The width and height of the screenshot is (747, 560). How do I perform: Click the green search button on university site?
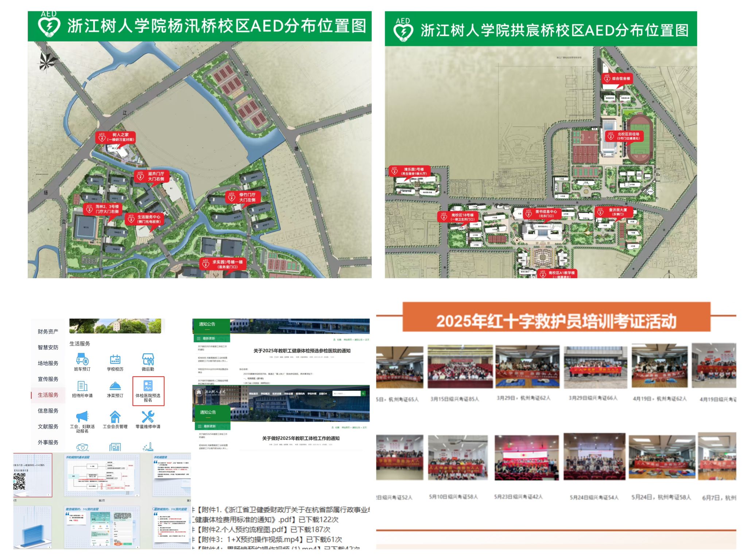(x=363, y=393)
